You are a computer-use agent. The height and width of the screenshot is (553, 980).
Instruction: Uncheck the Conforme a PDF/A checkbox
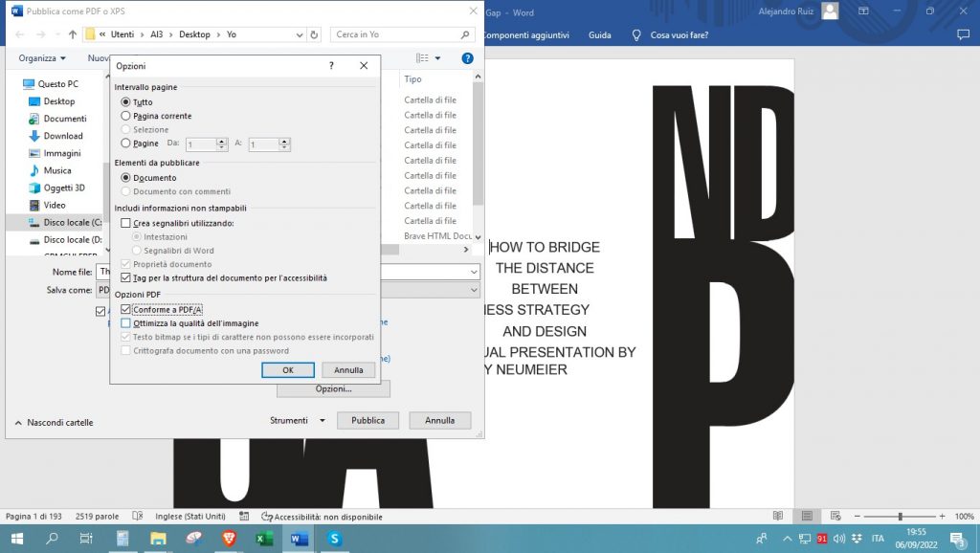click(126, 310)
